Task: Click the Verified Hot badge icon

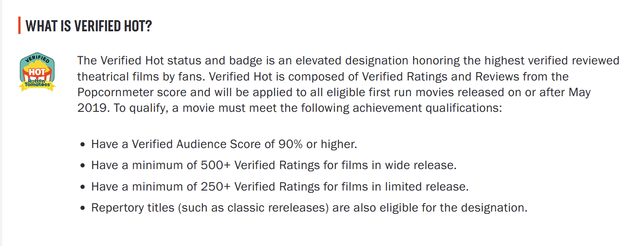Action: point(37,72)
